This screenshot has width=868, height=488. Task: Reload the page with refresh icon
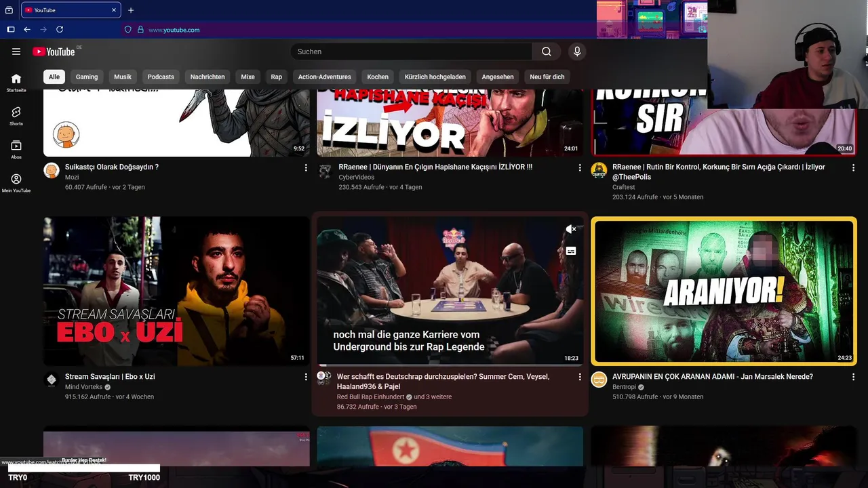click(60, 30)
